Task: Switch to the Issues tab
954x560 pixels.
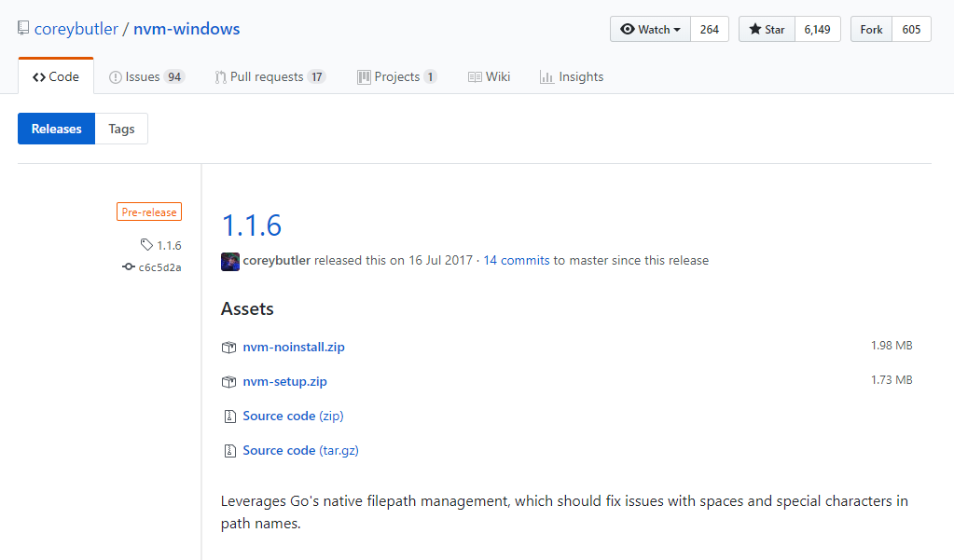Action: [x=146, y=76]
